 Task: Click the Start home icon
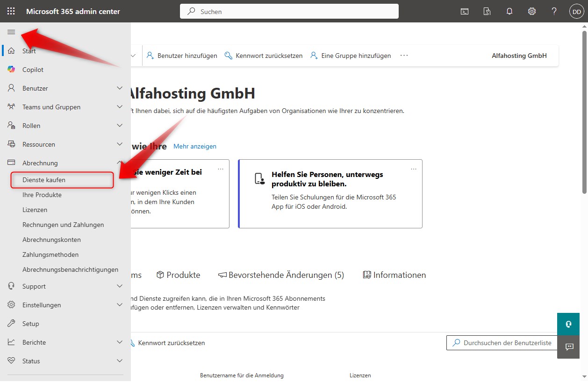point(12,51)
